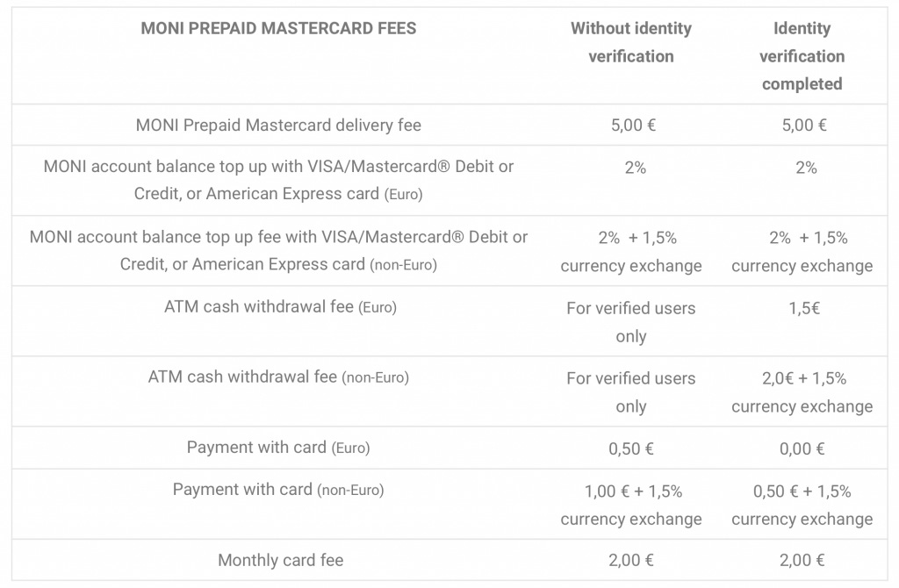
Task: Click the Euro top up row label
Action: [278, 180]
